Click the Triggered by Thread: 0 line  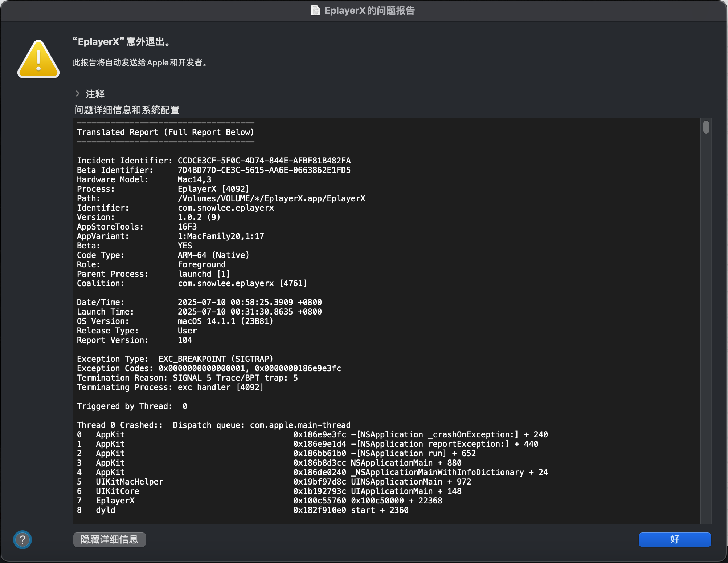pos(132,406)
